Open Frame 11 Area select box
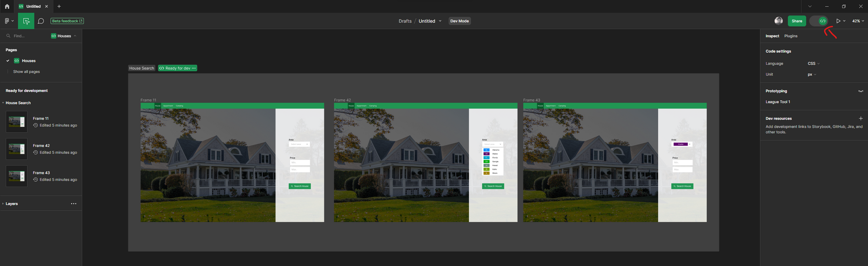 click(x=299, y=144)
